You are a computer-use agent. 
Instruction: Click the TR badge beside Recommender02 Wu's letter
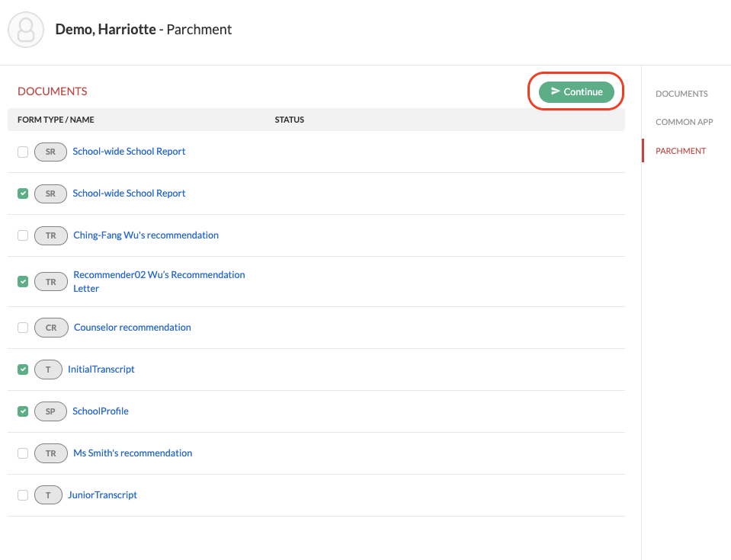pos(51,281)
